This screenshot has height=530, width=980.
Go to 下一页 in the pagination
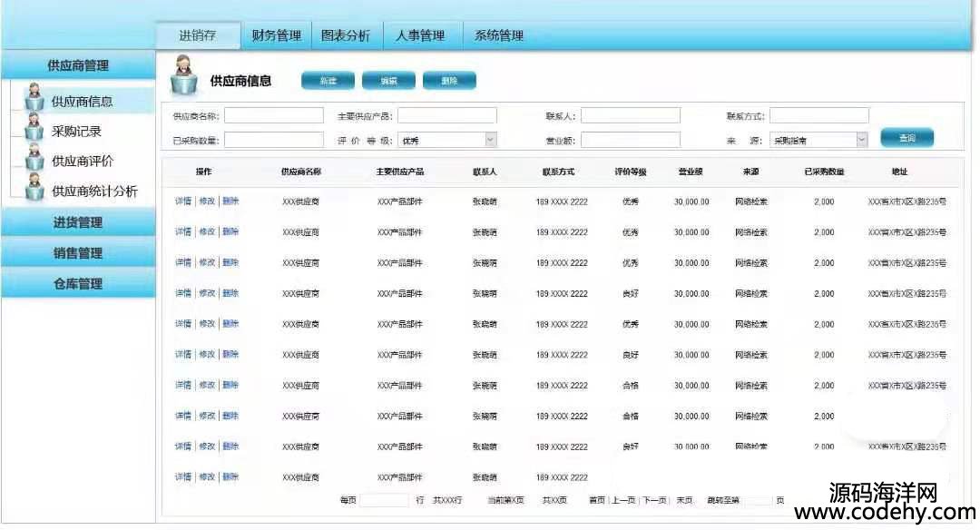tap(653, 500)
